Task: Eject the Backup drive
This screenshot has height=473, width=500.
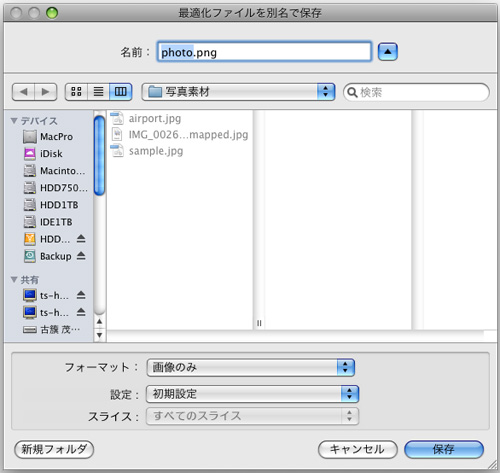Action: click(x=81, y=256)
